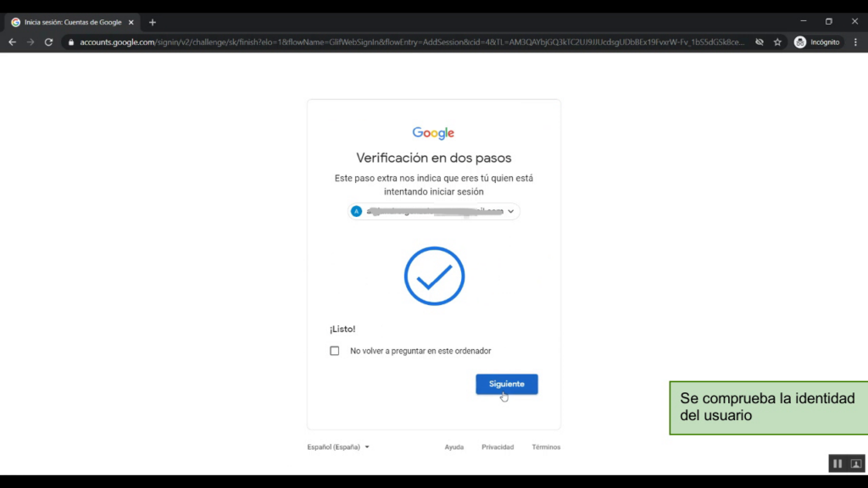868x488 pixels.
Task: Click the ¡Listo! text
Action: 342,330
